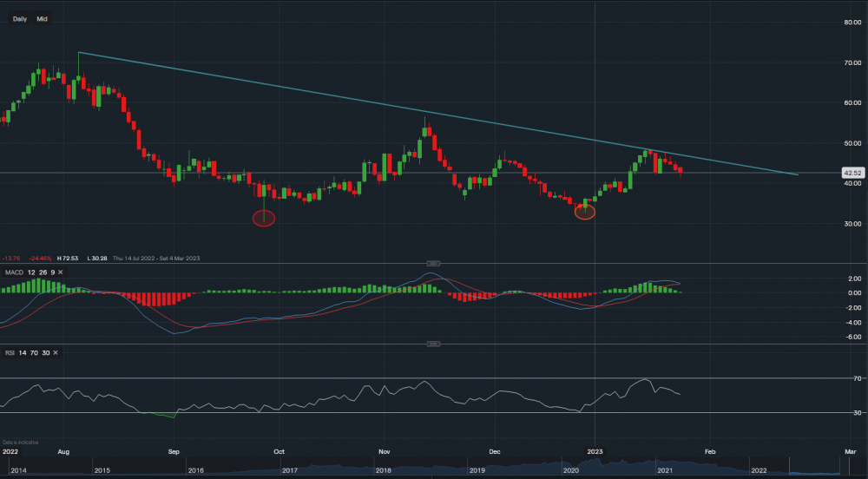Select the descending teal trendline
The image size is (868, 479).
(x=434, y=112)
